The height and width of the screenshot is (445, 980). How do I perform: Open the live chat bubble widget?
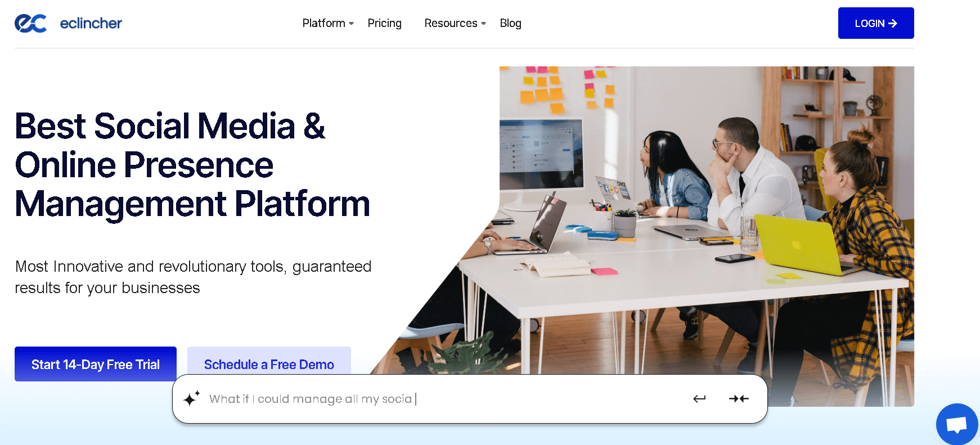[x=956, y=424]
